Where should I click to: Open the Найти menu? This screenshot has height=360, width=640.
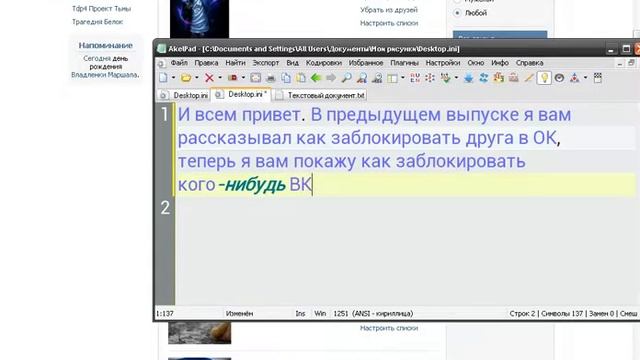235,63
